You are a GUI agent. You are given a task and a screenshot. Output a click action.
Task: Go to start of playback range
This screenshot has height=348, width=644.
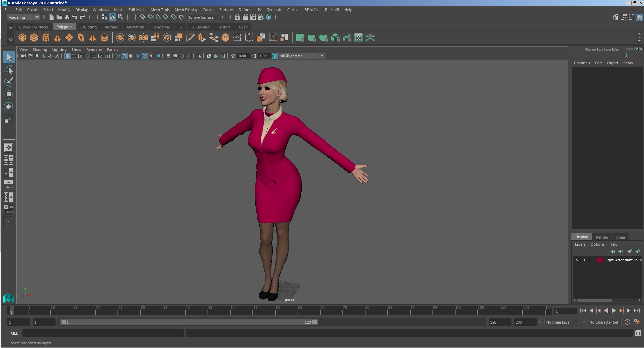tap(583, 311)
